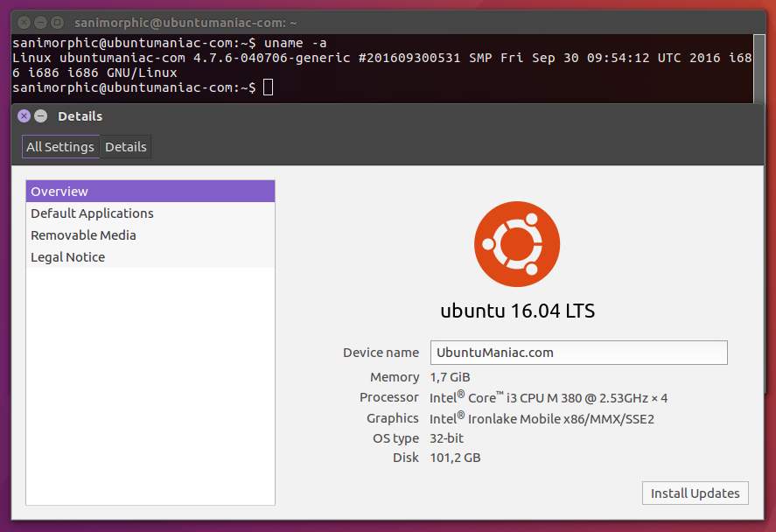This screenshot has width=776, height=532.
Task: Minimize the Details window
Action: coord(41,116)
